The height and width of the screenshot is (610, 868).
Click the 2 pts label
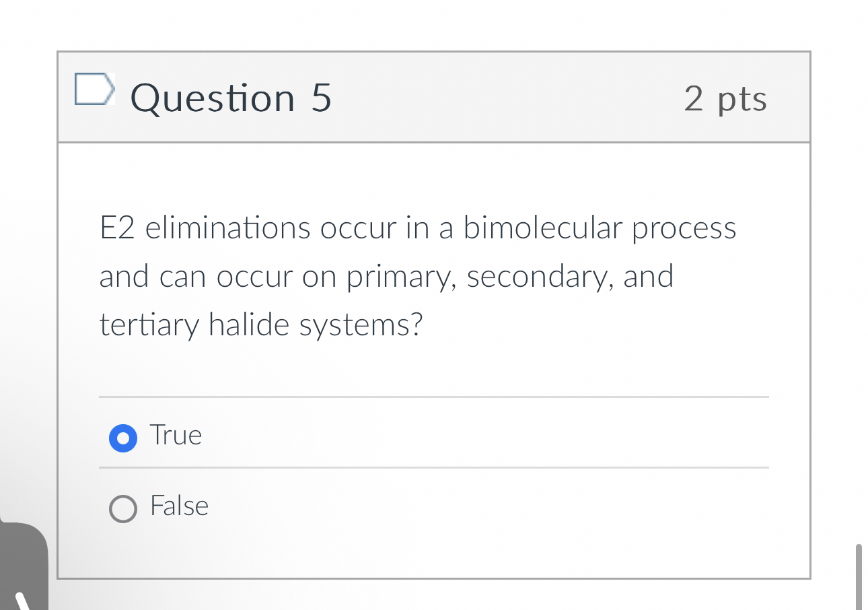(x=725, y=98)
